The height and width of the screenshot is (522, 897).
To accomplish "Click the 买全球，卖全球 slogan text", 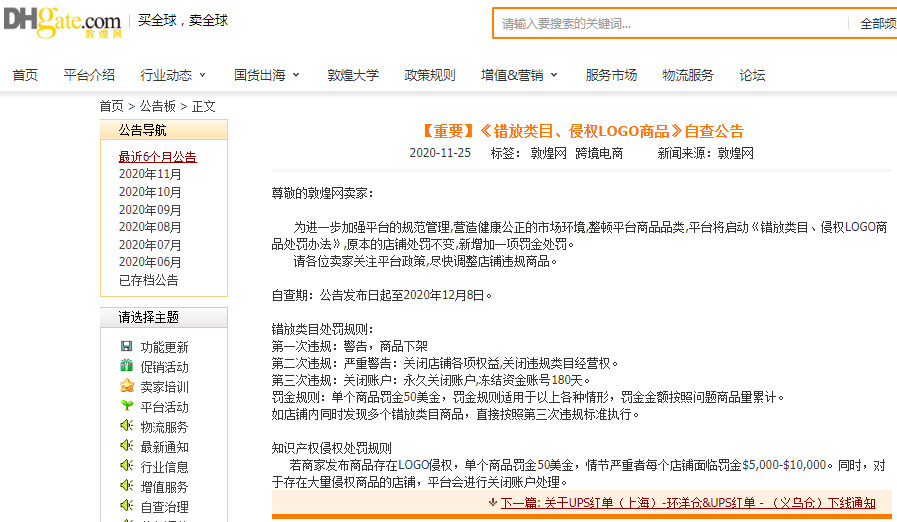I will point(182,21).
